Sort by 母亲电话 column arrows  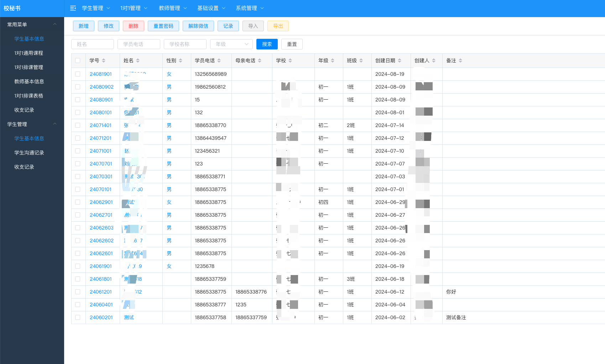[x=260, y=60]
